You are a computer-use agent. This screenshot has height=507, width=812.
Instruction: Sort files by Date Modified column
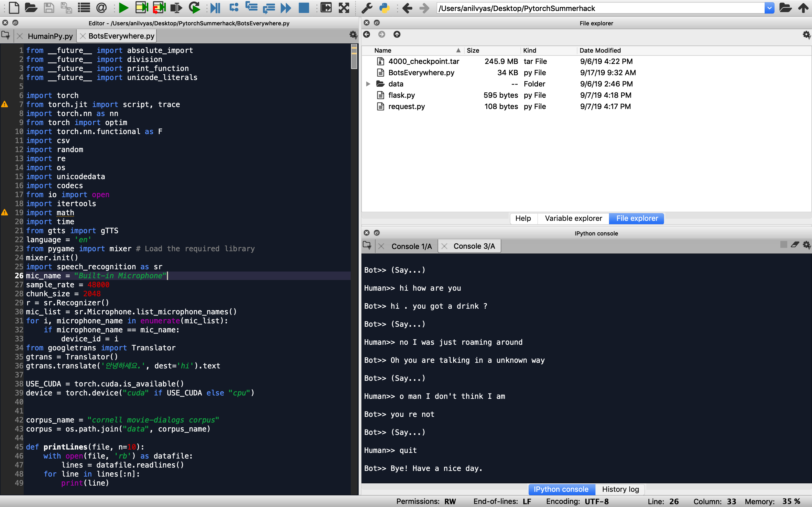600,50
